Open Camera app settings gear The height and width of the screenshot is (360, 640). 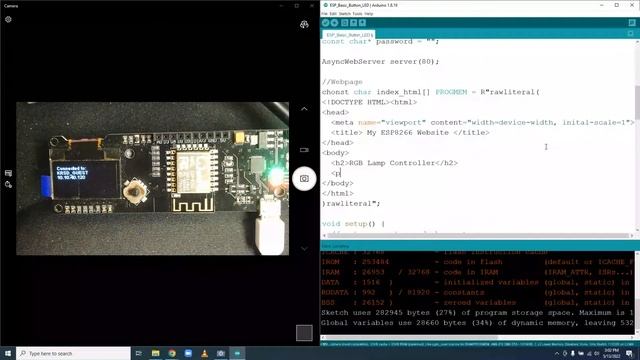click(x=8, y=19)
